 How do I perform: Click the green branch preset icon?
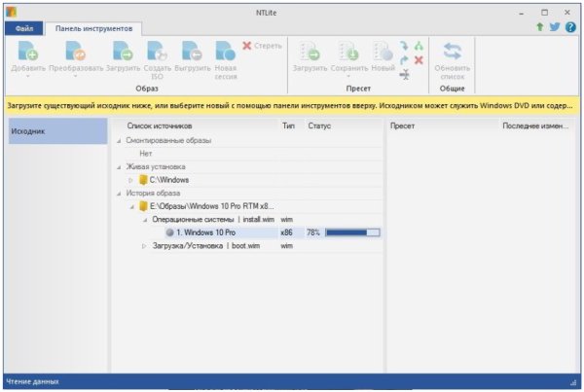[419, 46]
